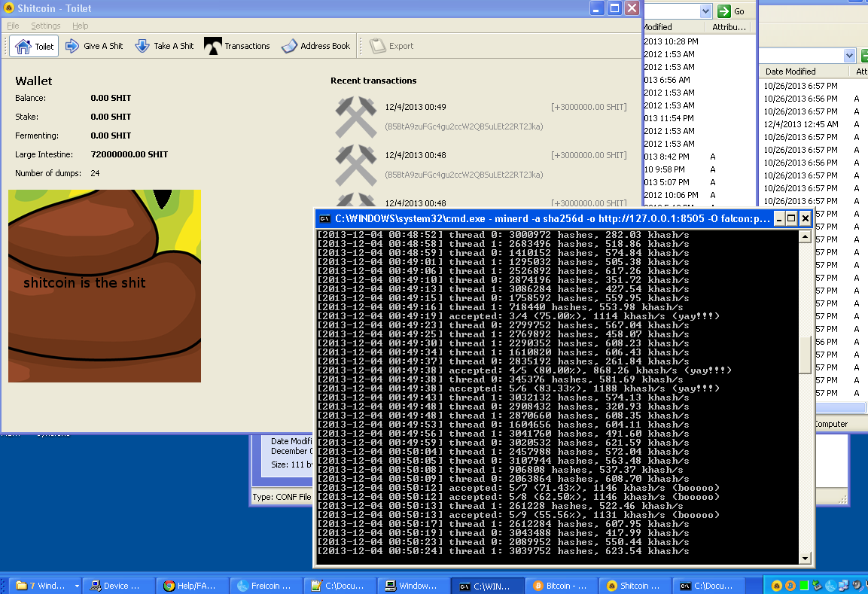Click the Export toolbar button
This screenshot has height=594, width=868.
coord(392,46)
